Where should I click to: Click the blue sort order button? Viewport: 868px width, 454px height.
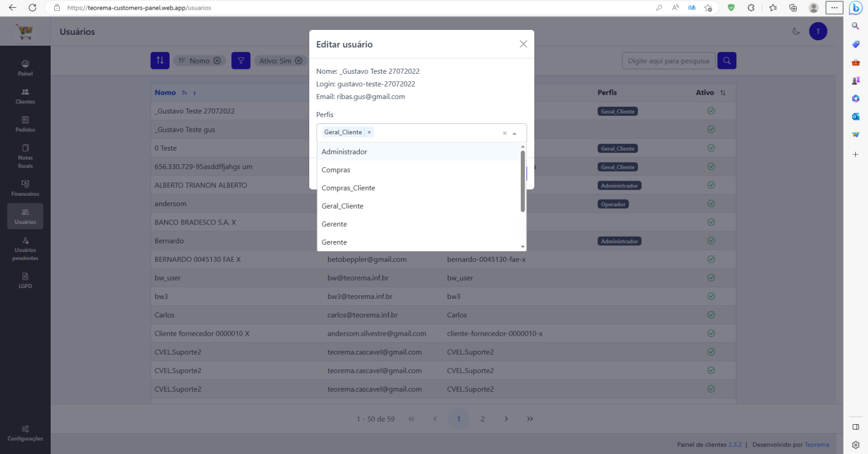[160, 60]
